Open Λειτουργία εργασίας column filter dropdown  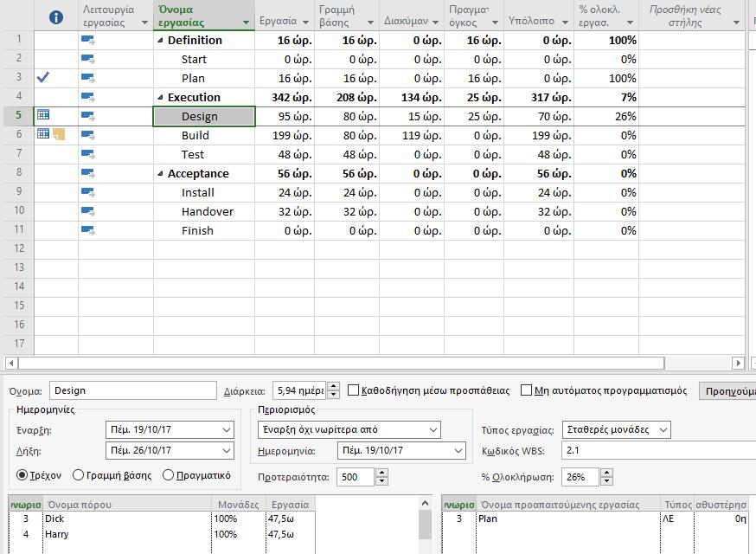point(144,23)
